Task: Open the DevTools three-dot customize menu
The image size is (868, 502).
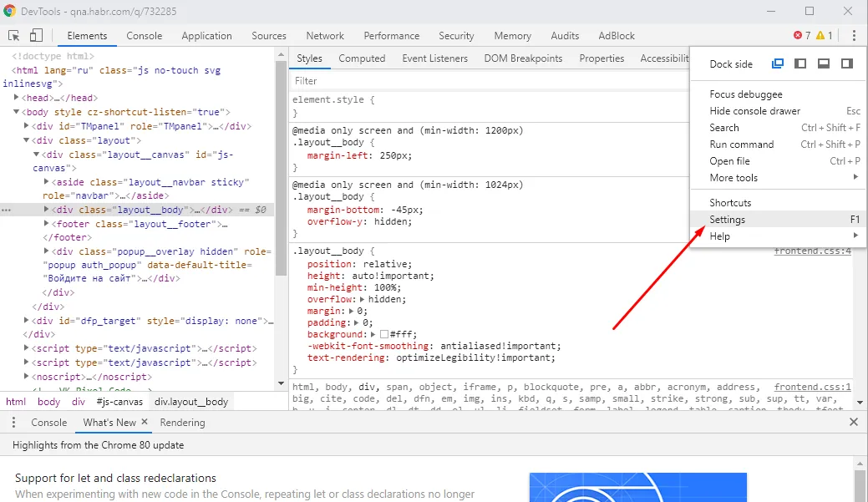Action: pos(854,35)
